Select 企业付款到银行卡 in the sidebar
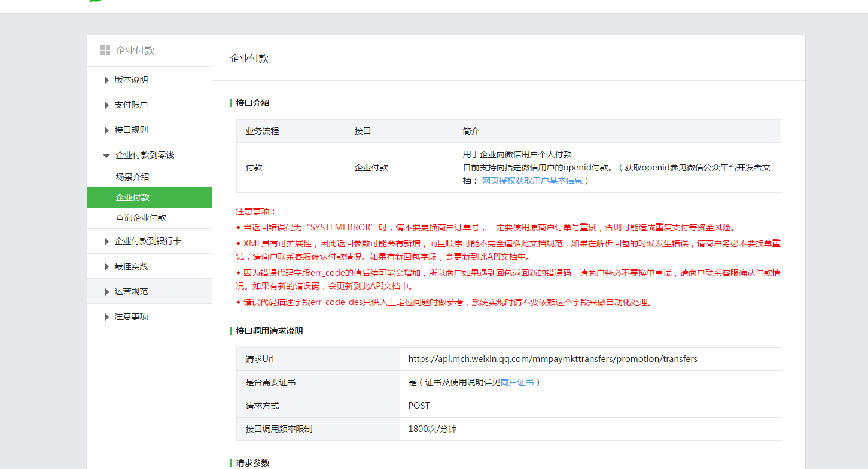 pos(148,241)
